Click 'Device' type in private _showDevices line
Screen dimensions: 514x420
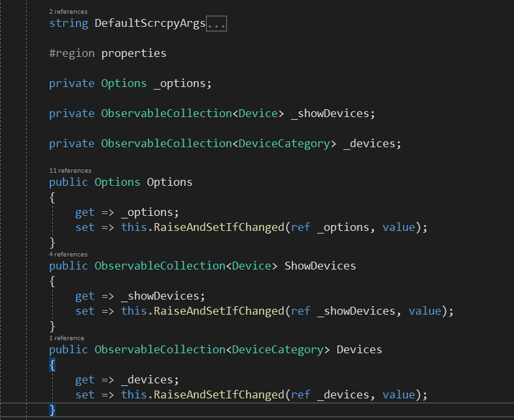pos(258,113)
